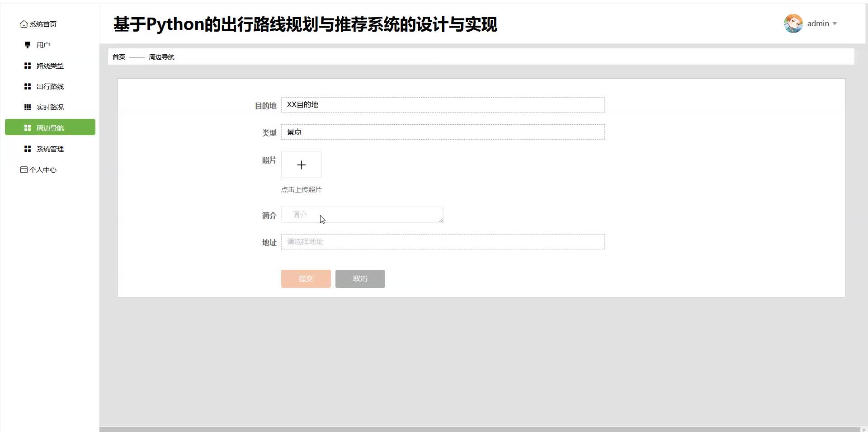The height and width of the screenshot is (432, 868).
Task: Click the 简介 description textarea
Action: (362, 215)
